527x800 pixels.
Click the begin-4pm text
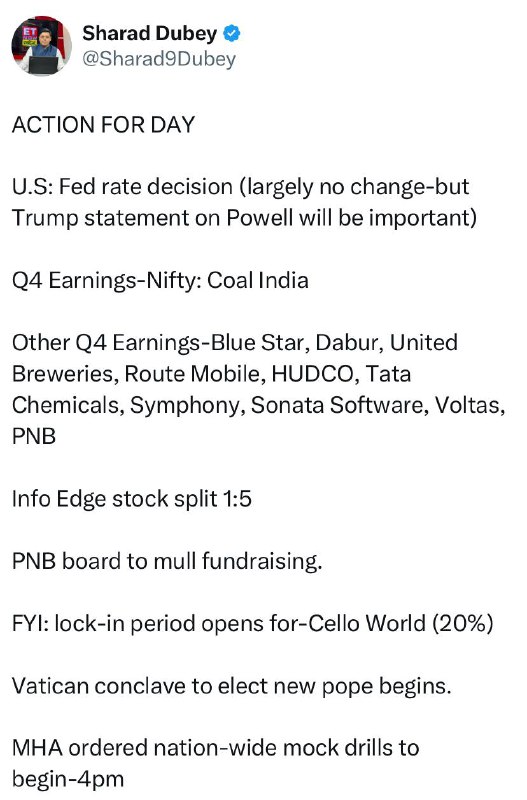click(68, 780)
